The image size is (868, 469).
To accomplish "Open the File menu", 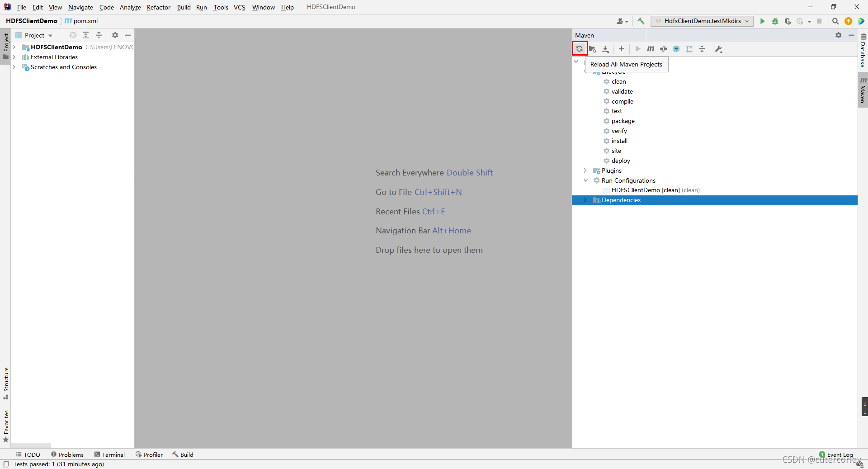I will coord(22,7).
